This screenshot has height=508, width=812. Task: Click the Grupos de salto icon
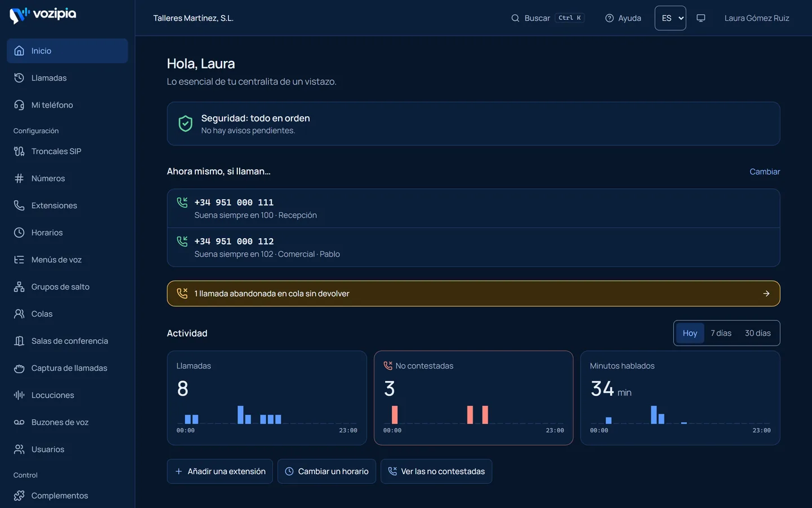coord(19,287)
